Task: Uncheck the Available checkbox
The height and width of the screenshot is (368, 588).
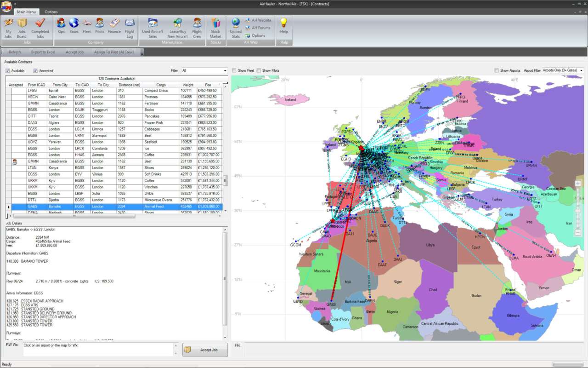Action: [8, 71]
